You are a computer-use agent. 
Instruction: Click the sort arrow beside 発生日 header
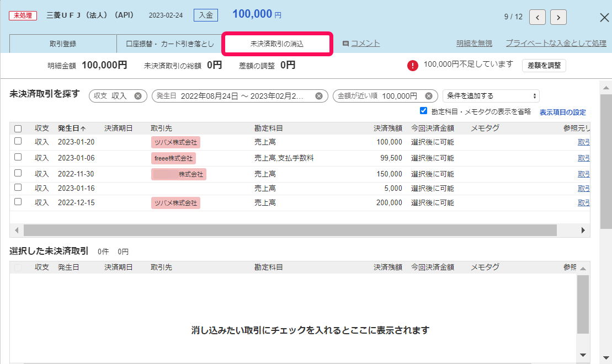(x=83, y=129)
